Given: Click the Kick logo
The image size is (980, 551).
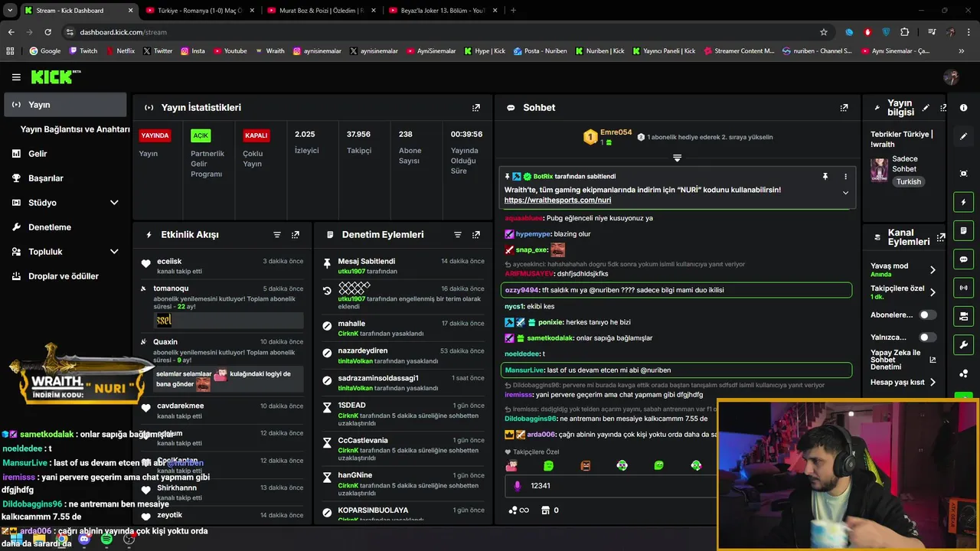Looking at the screenshot, I should (56, 77).
